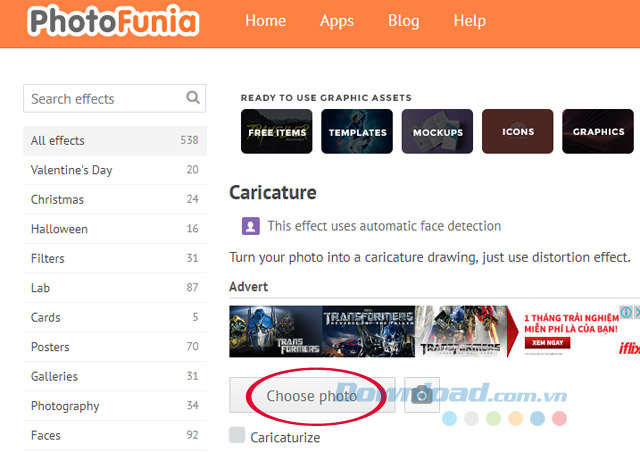The image size is (640, 453).
Task: Select the Halloween effects category
Action: click(x=60, y=229)
